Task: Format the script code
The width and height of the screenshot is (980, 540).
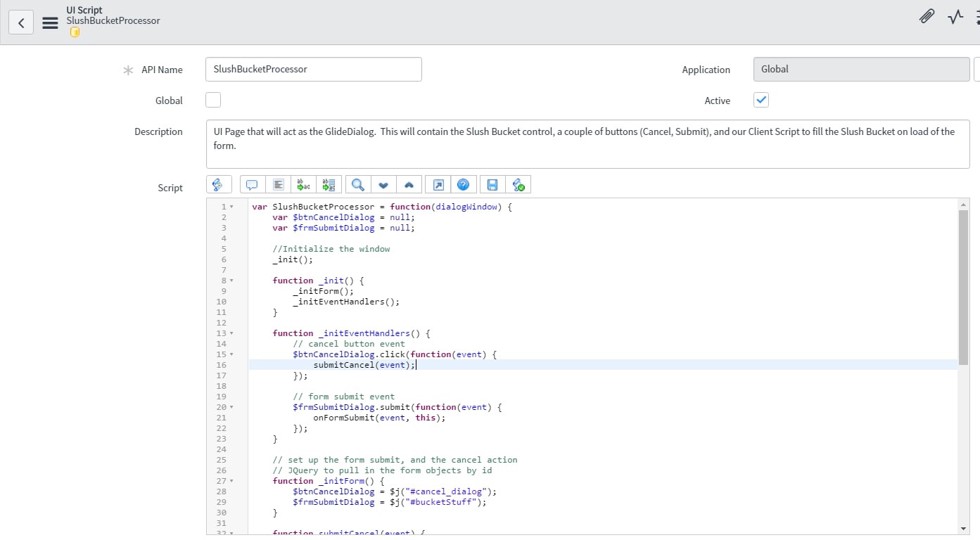Action: pos(278,184)
